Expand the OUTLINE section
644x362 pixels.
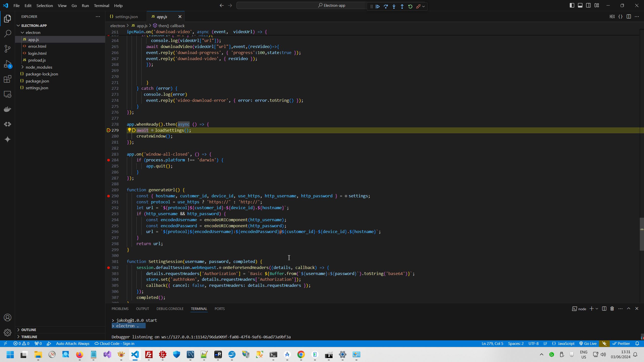(x=28, y=330)
